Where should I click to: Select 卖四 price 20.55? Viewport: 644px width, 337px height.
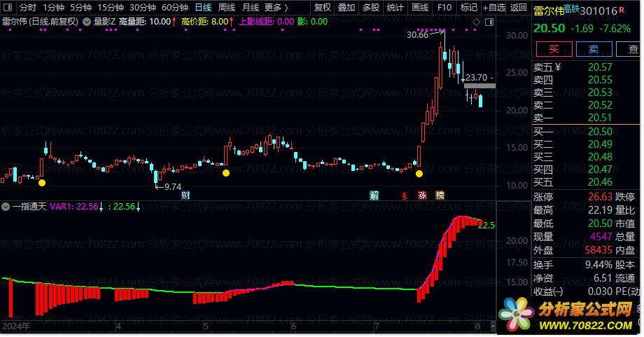[600, 80]
